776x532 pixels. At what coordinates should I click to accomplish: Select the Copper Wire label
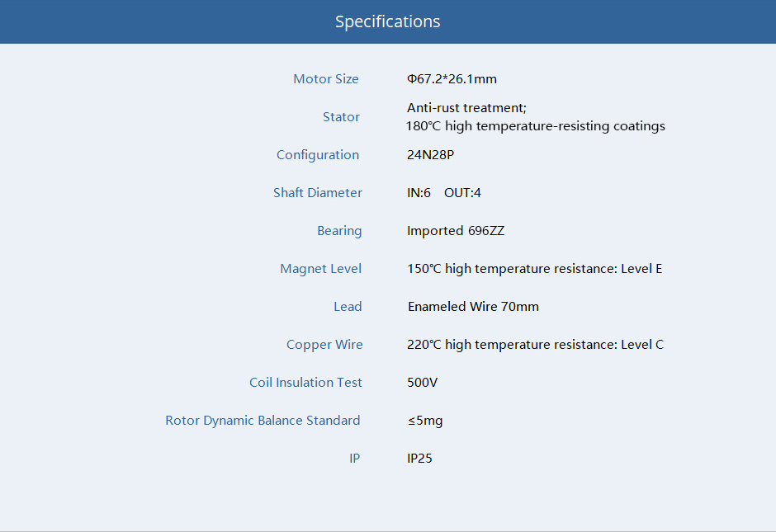[324, 345]
